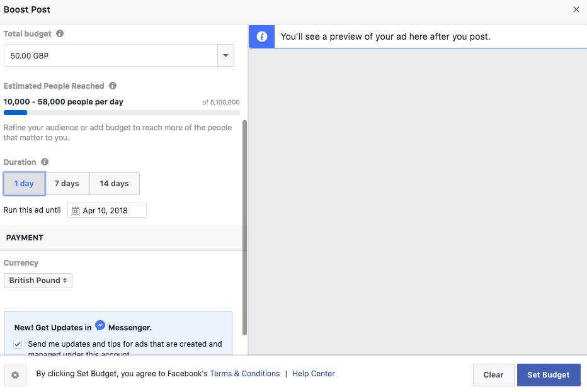Viewport: 587px width, 392px height.
Task: Click the Total budget info icon
Action: pos(60,34)
